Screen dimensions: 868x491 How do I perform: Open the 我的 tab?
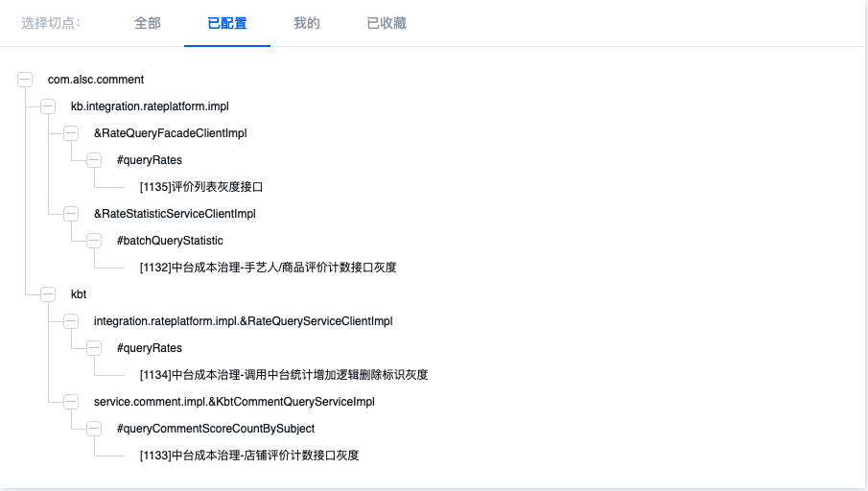point(307,23)
